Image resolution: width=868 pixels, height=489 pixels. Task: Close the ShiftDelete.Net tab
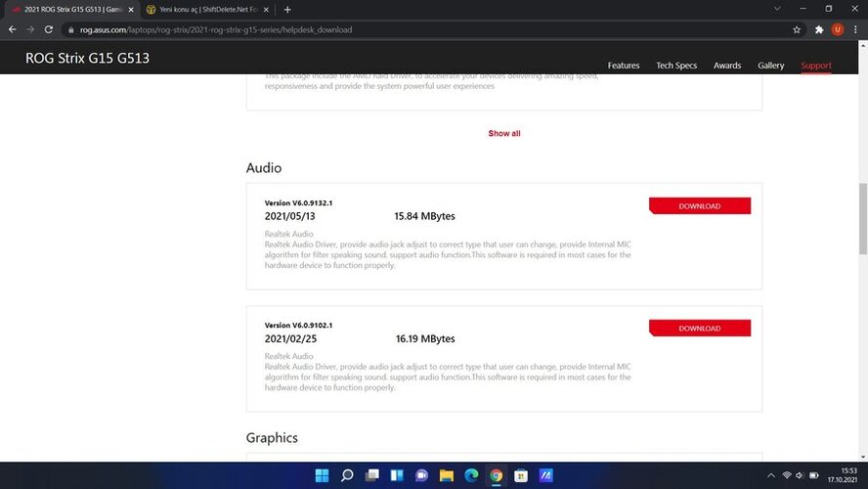pyautogui.click(x=266, y=10)
